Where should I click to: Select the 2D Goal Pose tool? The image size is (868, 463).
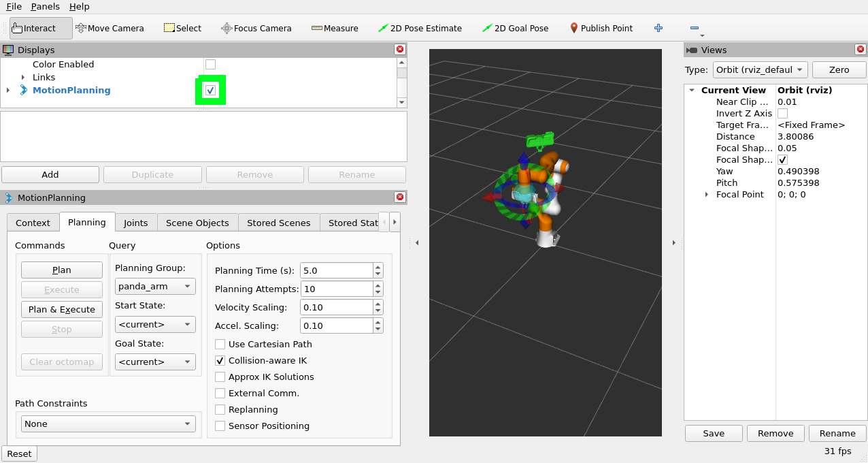[515, 28]
